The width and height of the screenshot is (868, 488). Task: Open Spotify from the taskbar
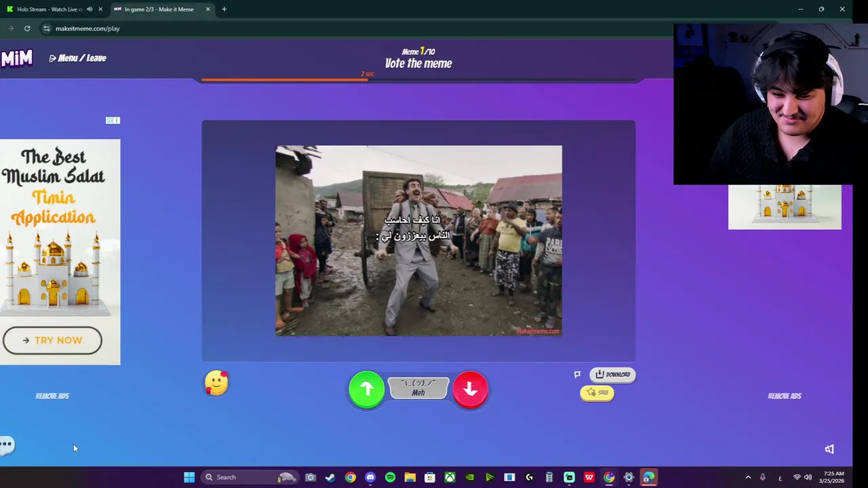390,477
